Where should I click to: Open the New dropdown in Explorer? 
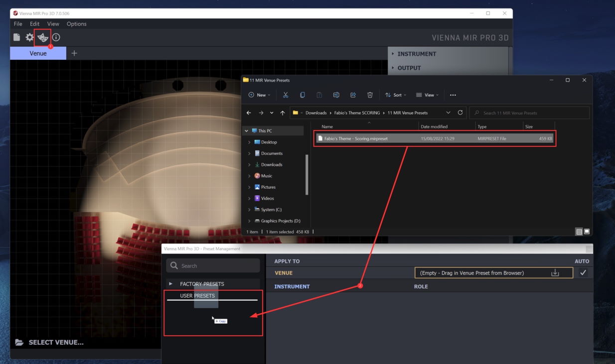pos(259,95)
